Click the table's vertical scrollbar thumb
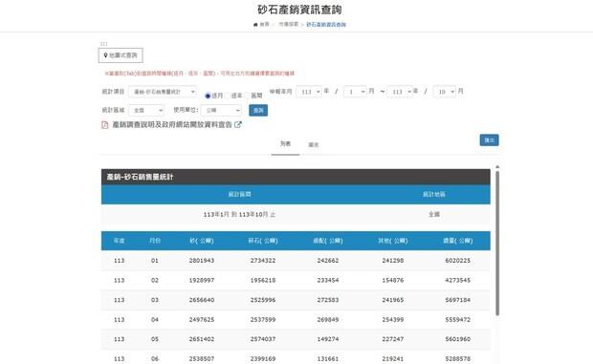The image size is (593, 364). 497,244
